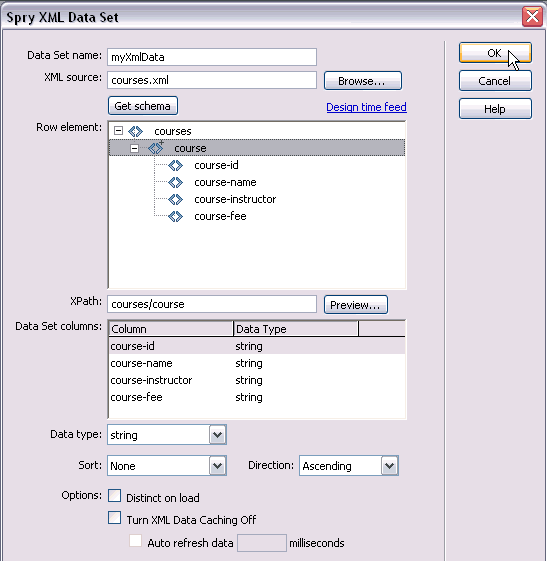Click the course-id element icon
This screenshot has height=561, width=547.
coord(175,165)
